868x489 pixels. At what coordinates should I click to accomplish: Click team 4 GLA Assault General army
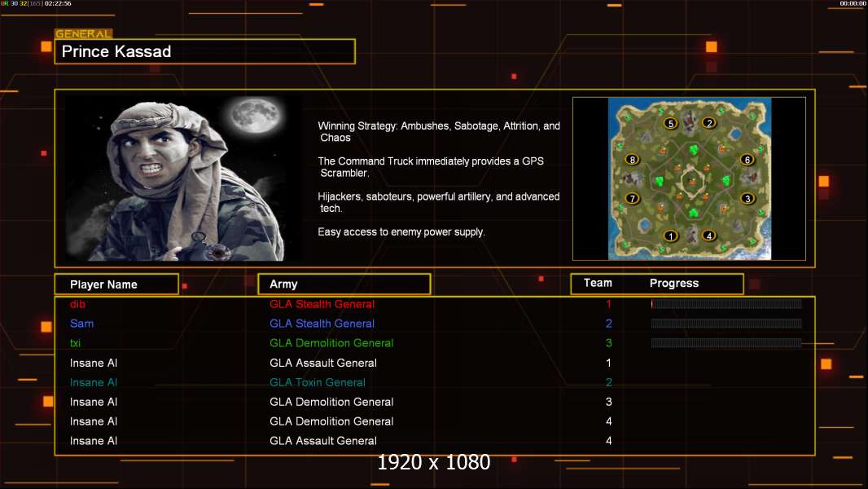323,441
